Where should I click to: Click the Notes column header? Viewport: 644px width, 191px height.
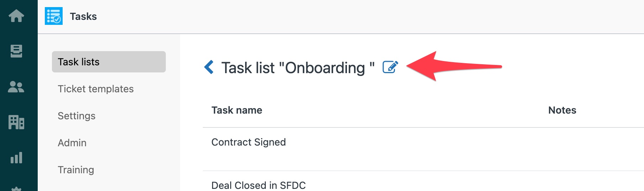pos(562,110)
